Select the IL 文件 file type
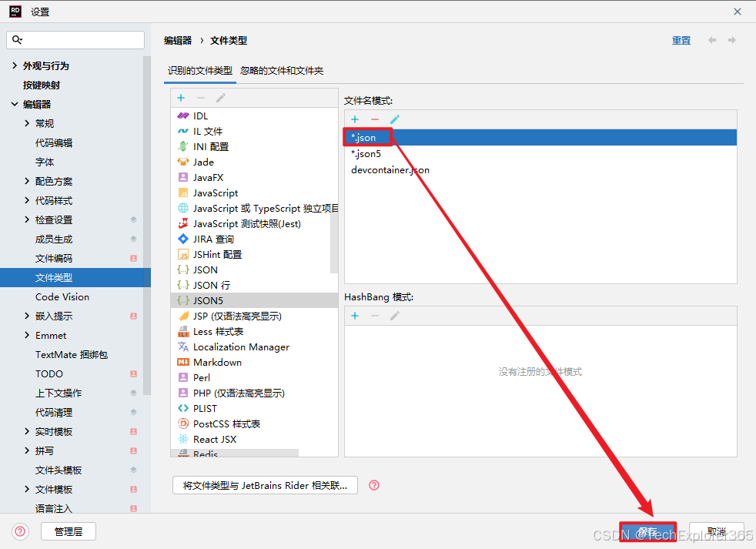756x549 pixels. (253, 131)
